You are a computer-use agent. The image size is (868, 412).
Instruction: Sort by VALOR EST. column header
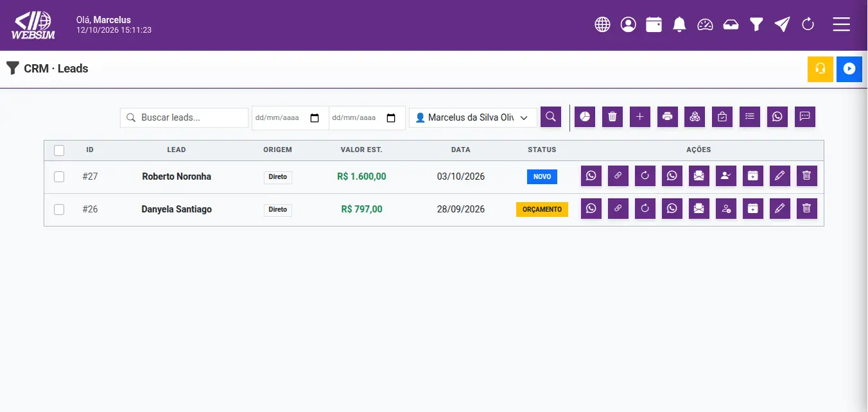(x=361, y=150)
